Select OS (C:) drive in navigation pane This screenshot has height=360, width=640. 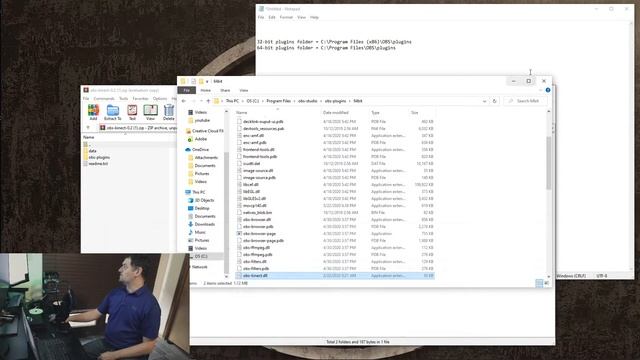click(198, 256)
